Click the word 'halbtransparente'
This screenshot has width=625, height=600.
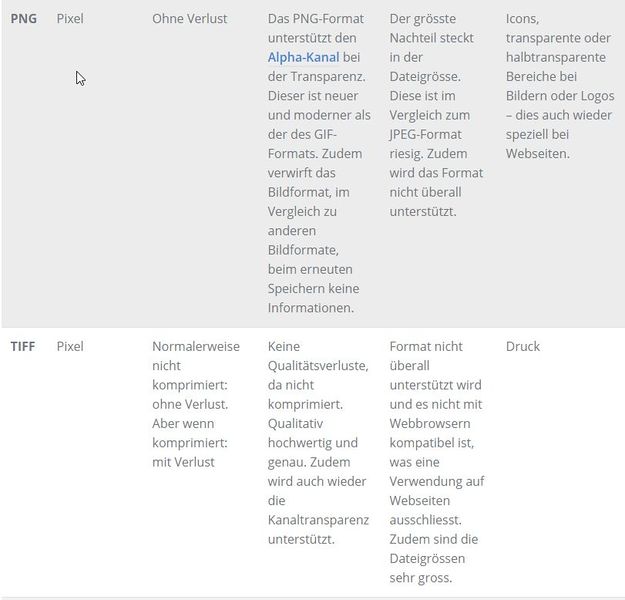(x=555, y=57)
